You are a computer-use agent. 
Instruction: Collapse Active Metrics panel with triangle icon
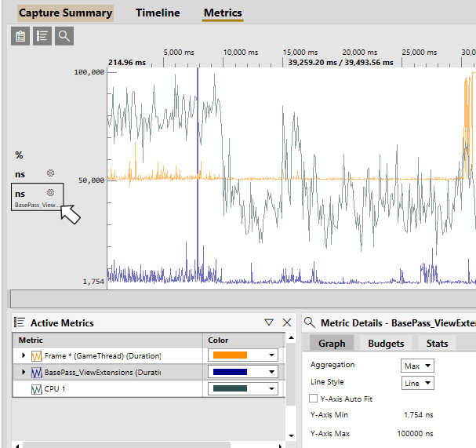click(x=269, y=322)
